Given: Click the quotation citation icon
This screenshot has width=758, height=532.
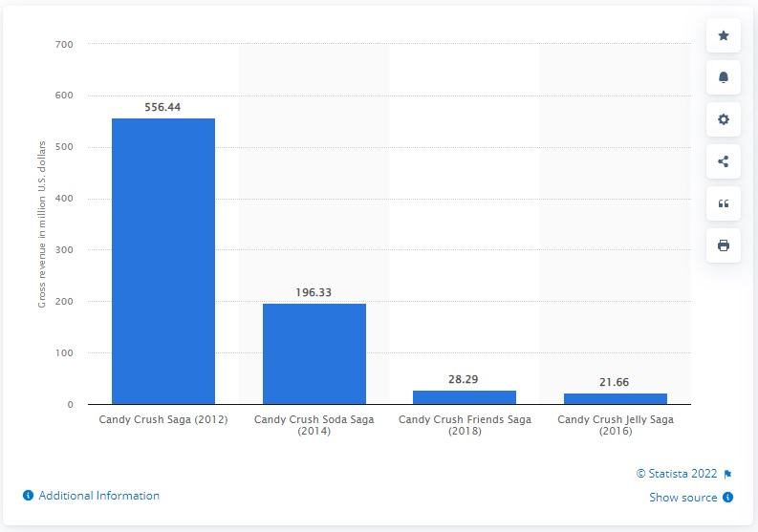Looking at the screenshot, I should [x=724, y=203].
